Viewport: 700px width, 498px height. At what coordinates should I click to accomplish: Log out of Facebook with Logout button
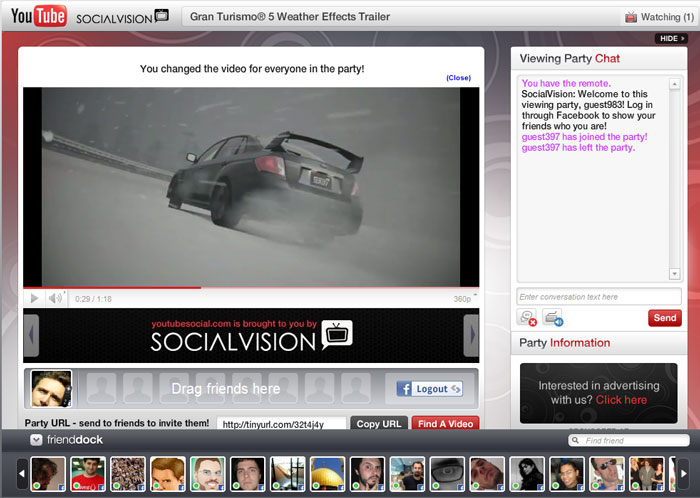[429, 389]
